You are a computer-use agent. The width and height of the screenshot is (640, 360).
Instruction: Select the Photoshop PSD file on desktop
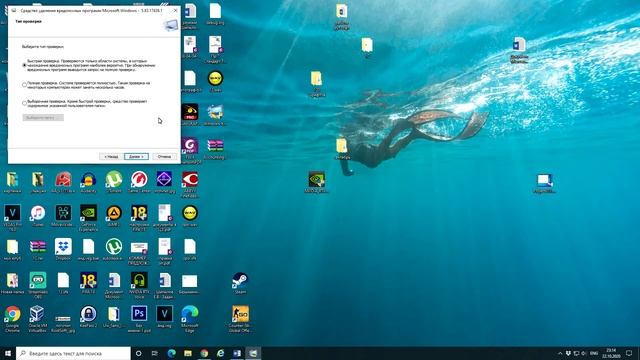tap(139, 319)
